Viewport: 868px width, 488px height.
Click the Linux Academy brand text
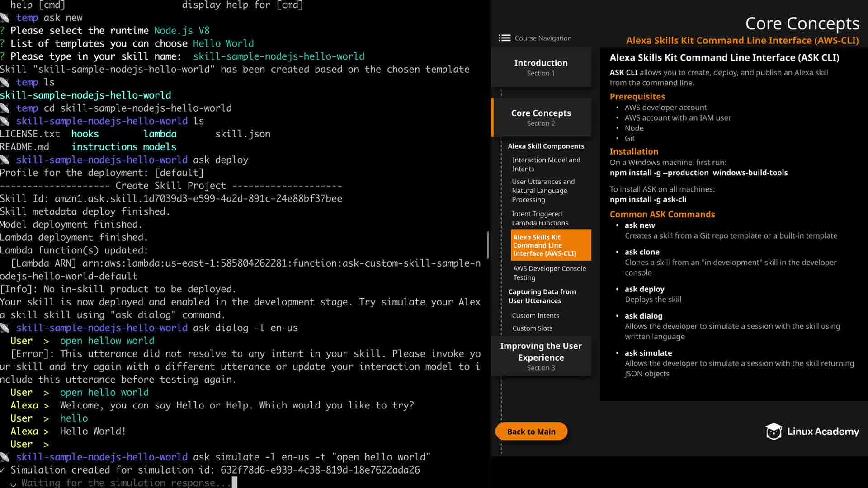(x=823, y=432)
